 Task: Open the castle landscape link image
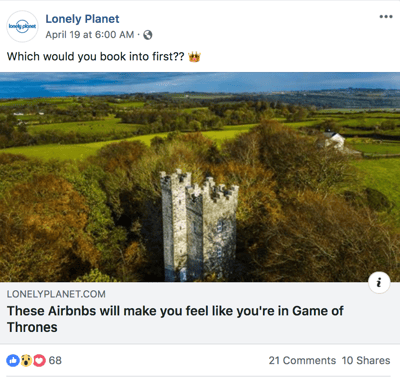click(x=200, y=177)
